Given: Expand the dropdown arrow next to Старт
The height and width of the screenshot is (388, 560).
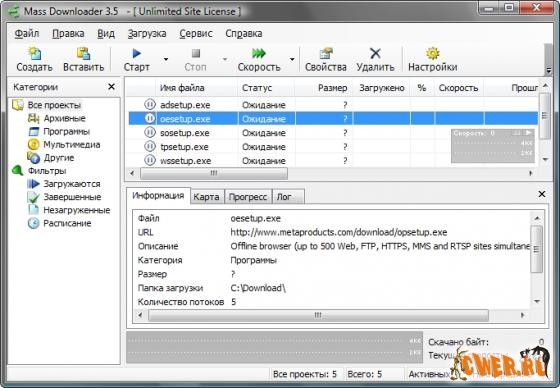Looking at the screenshot, I should click(166, 59).
